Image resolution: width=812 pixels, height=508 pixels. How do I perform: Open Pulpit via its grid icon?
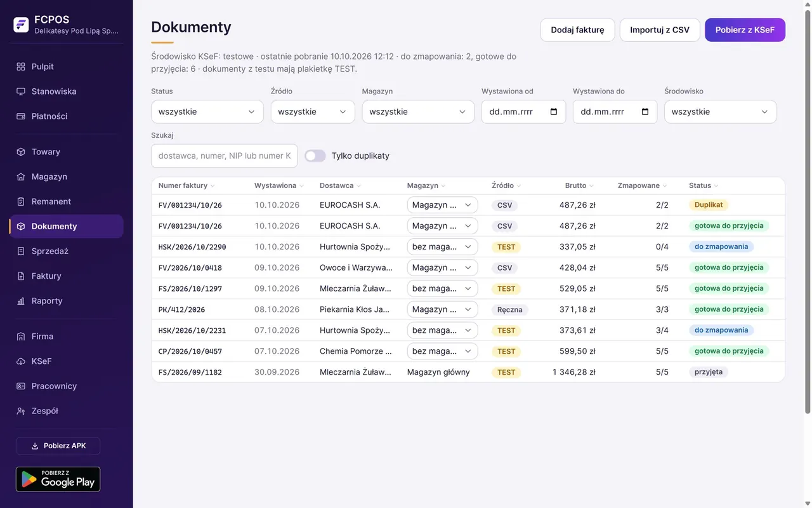(x=21, y=67)
